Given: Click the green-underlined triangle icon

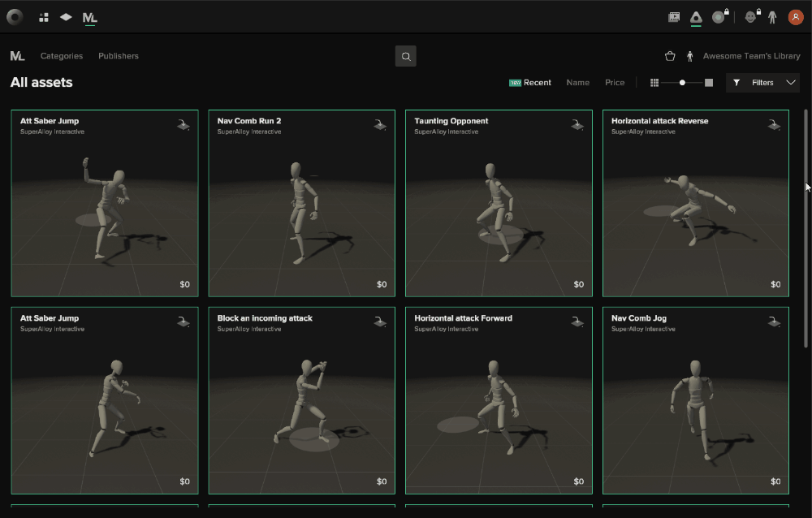Looking at the screenshot, I should click(696, 18).
